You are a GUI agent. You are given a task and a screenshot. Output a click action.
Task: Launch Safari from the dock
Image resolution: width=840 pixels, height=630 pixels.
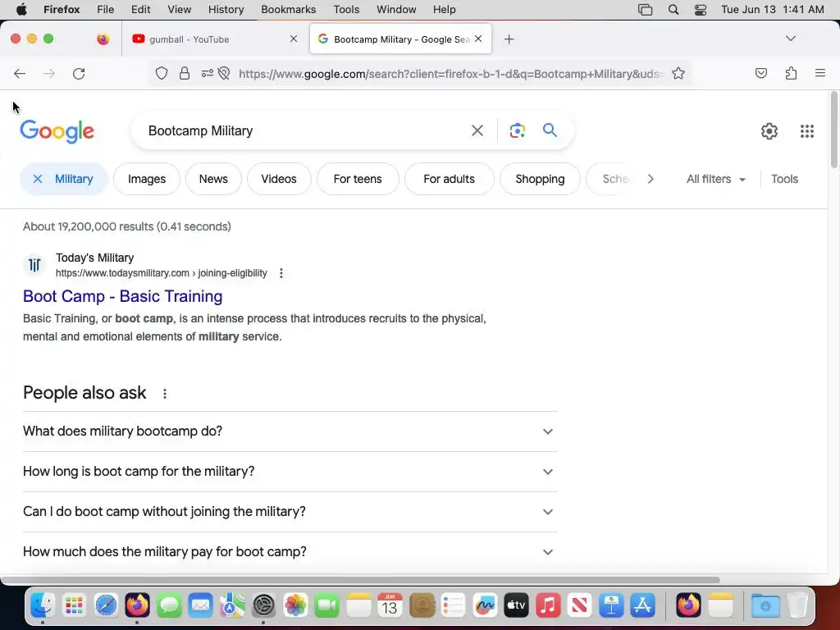point(106,606)
